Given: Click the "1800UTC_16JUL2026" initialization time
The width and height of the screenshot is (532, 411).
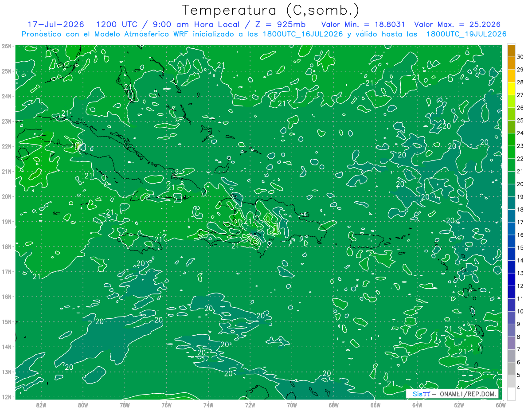Looking at the screenshot, I should [x=303, y=34].
